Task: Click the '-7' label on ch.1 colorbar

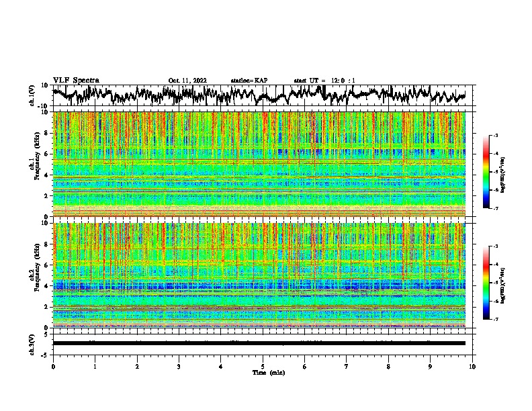Action: point(495,208)
